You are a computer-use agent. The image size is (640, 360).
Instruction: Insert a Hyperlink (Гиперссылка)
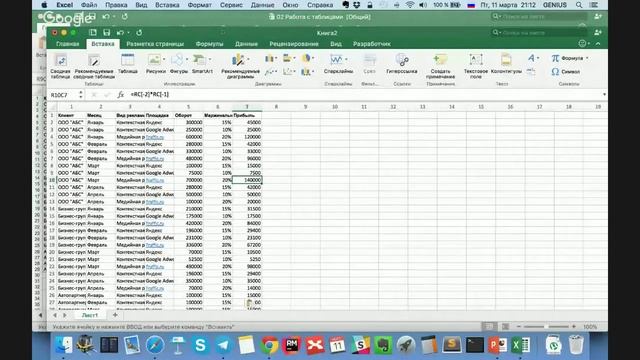(402, 64)
